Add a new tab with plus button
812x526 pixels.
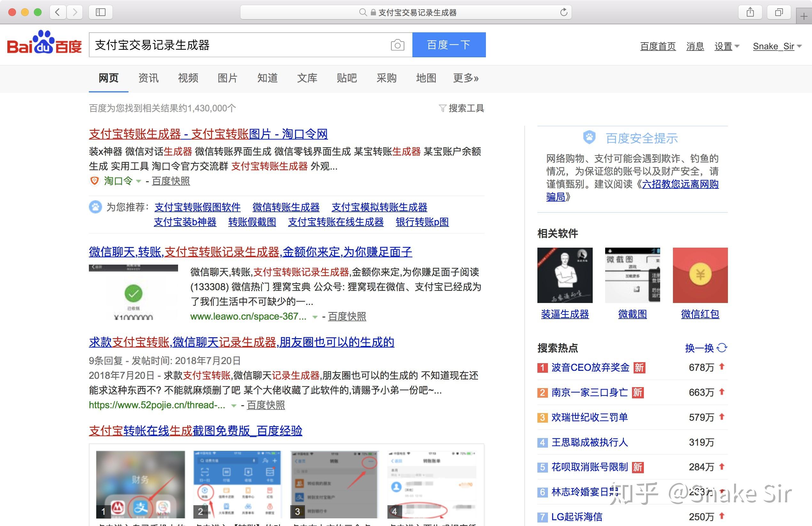click(804, 16)
